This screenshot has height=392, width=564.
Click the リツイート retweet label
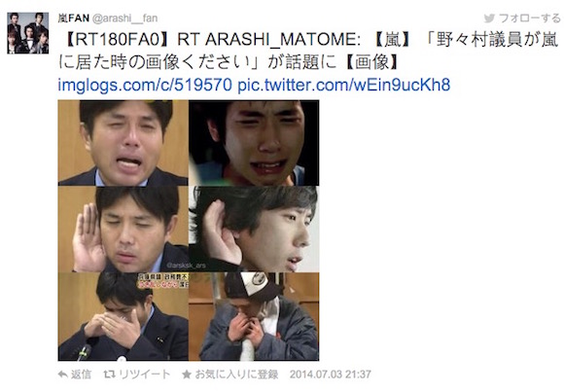(144, 374)
